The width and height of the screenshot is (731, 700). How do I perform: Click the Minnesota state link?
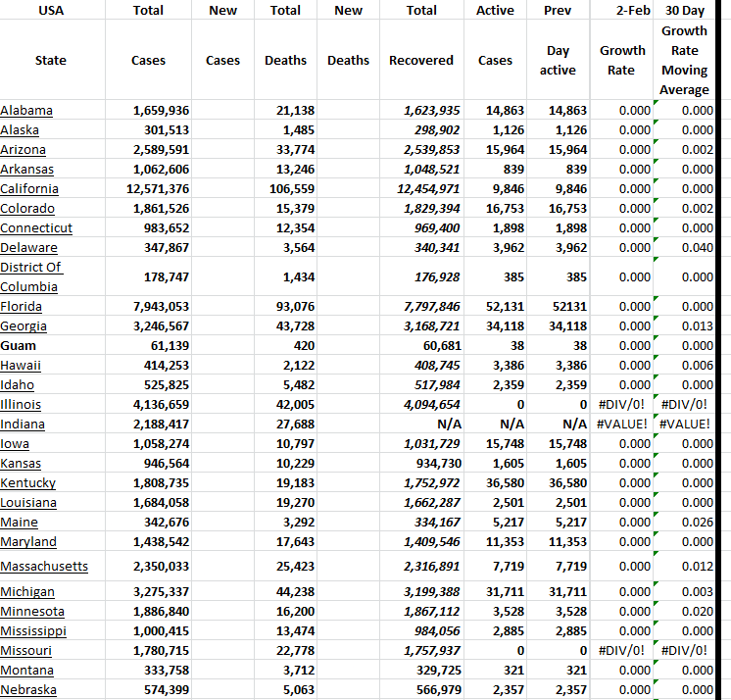[31, 611]
